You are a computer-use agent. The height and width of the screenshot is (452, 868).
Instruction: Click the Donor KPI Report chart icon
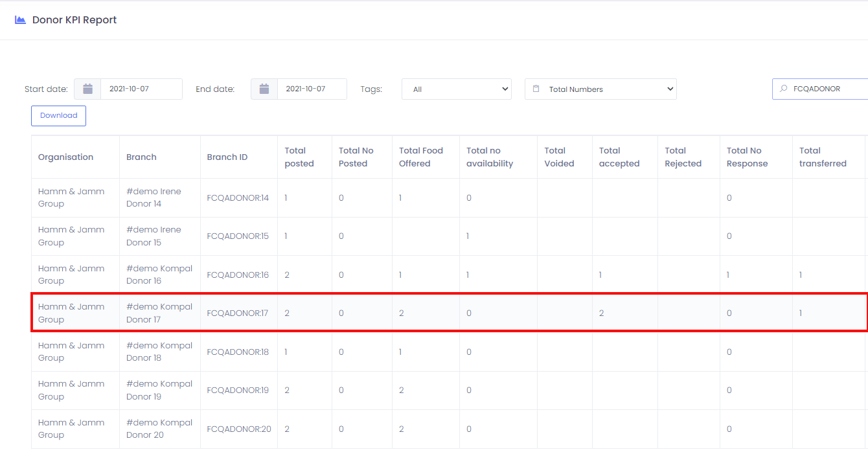[20, 20]
